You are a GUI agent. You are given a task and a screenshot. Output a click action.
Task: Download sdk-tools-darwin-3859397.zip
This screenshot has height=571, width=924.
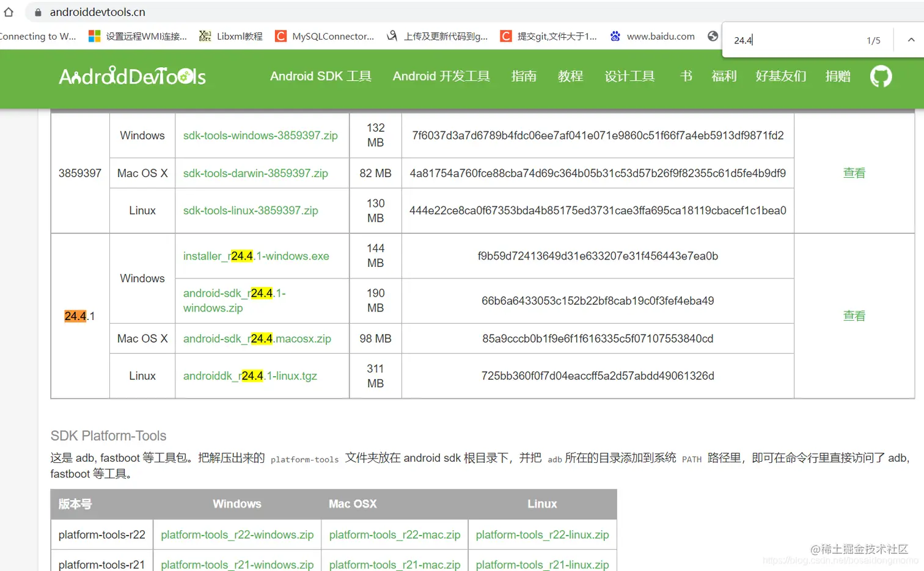point(255,173)
